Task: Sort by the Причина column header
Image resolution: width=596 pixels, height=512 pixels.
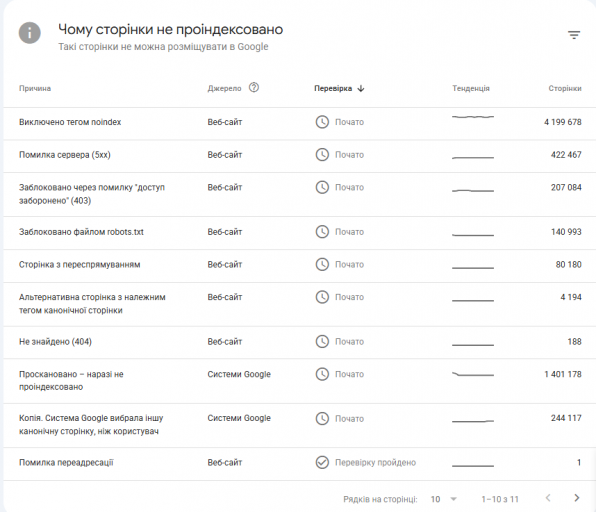Action: point(35,89)
